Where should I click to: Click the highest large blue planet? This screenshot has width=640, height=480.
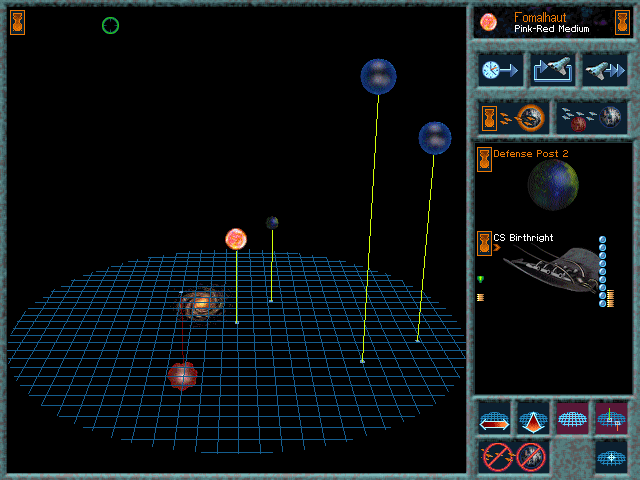(x=378, y=77)
